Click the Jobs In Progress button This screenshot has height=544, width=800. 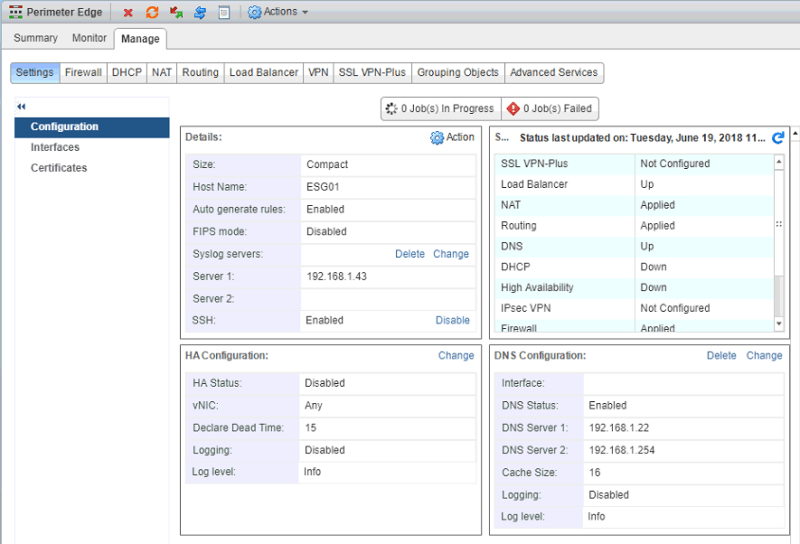pos(438,108)
